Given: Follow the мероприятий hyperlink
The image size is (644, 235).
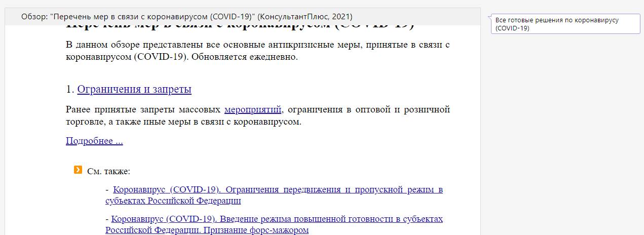Looking at the screenshot, I should point(252,109).
